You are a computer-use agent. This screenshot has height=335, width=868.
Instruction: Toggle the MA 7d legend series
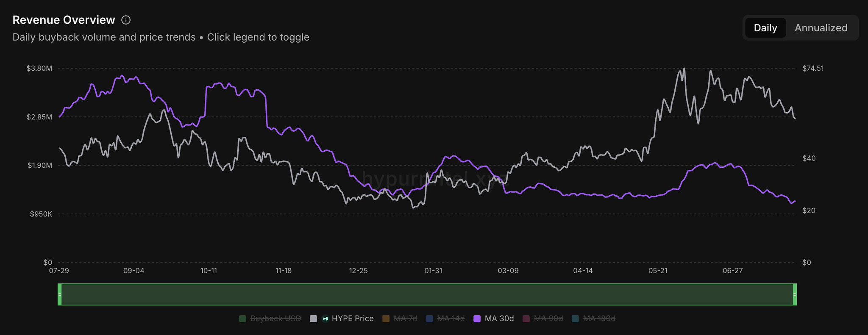400,318
